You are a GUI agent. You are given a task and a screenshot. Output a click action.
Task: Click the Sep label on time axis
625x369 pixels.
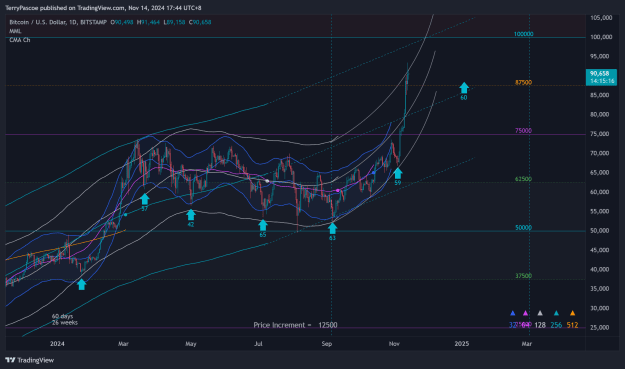(x=327, y=343)
